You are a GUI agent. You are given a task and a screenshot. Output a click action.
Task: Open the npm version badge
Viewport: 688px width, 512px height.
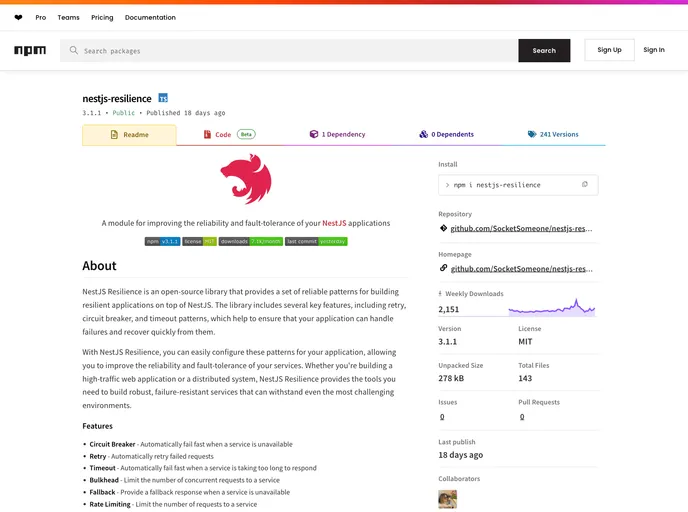(x=162, y=241)
